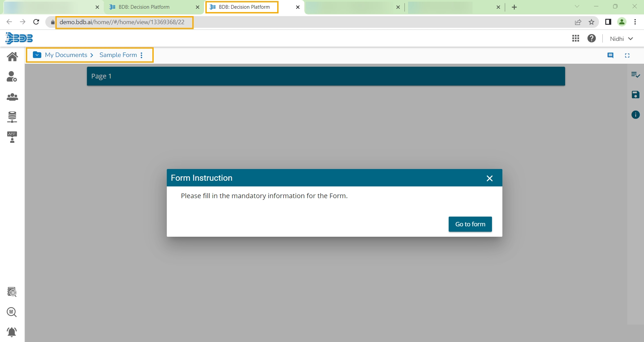
Task: Expand the Nidhi user account dropdown
Action: point(621,39)
